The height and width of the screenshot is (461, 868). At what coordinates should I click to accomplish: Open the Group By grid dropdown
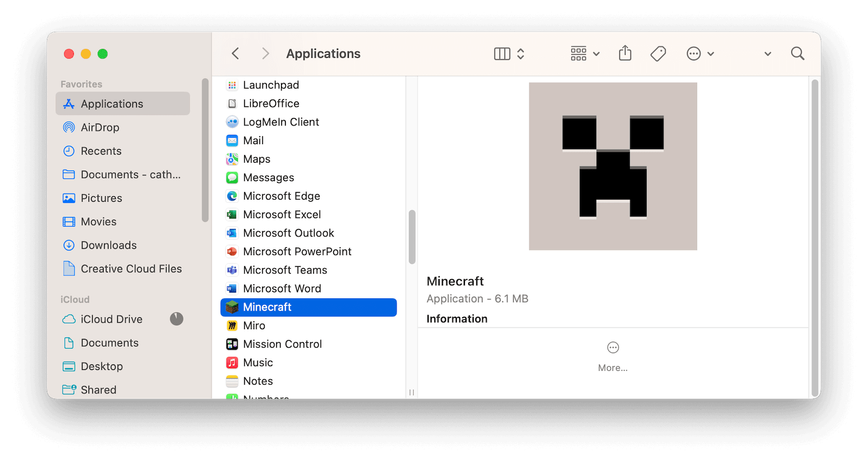[x=585, y=54]
